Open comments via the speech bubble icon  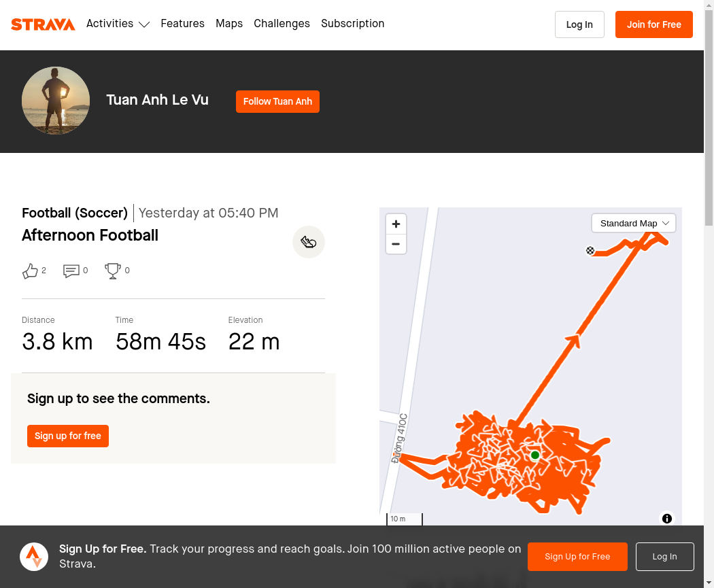coord(71,271)
